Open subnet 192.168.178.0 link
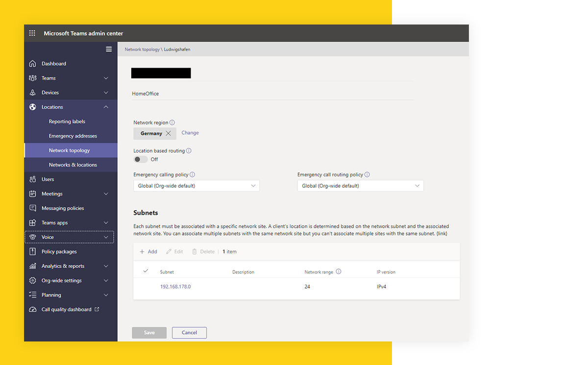Image resolution: width=588 pixels, height=365 pixels. pos(175,287)
